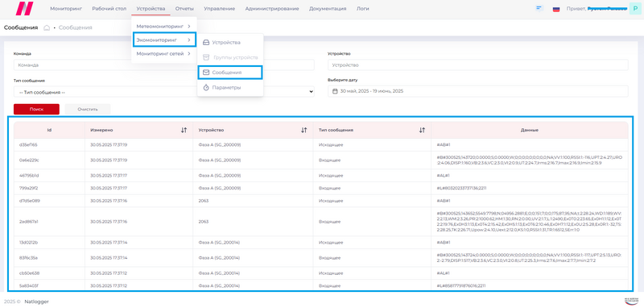Image resolution: width=644 pixels, height=308 pixels.
Task: Click the Natlogger logo icon
Action: point(25,8)
